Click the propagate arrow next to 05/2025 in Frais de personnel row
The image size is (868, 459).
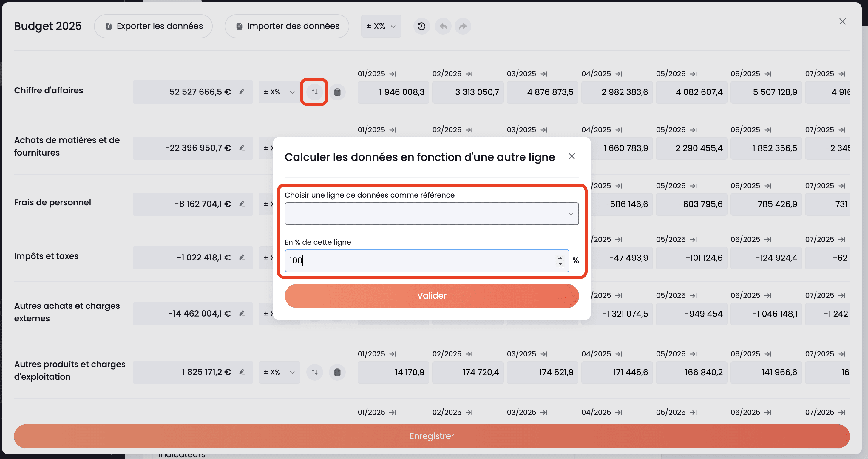coord(693,186)
